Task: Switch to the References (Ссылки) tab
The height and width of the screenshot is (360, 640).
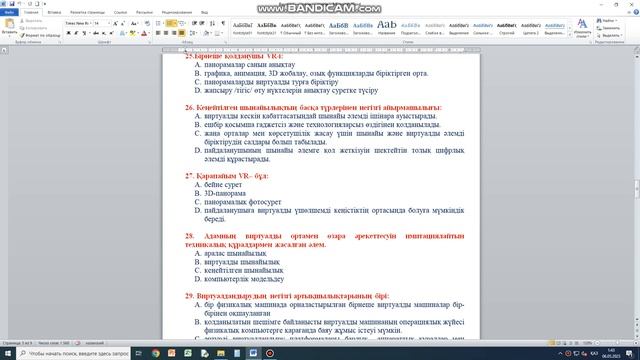Action: click(120, 12)
